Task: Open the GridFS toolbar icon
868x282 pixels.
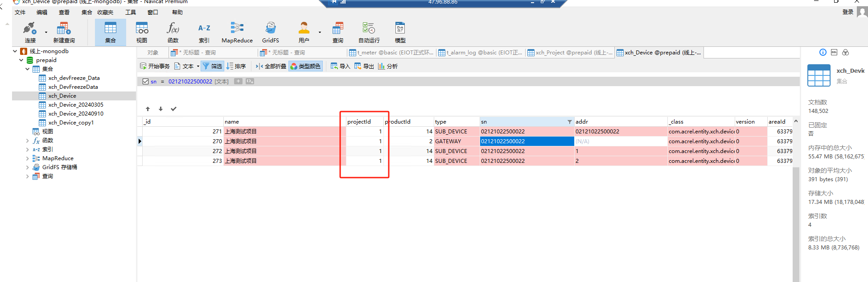Action: 270,32
